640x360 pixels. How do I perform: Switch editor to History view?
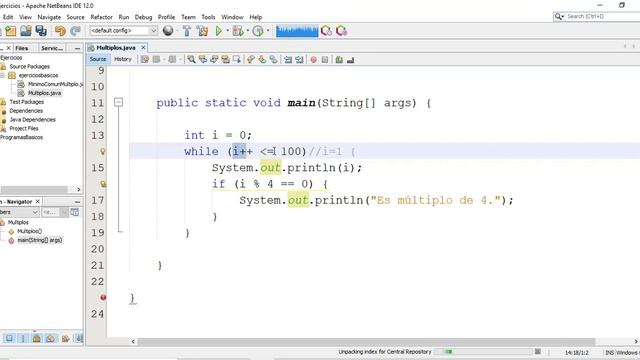coord(123,59)
